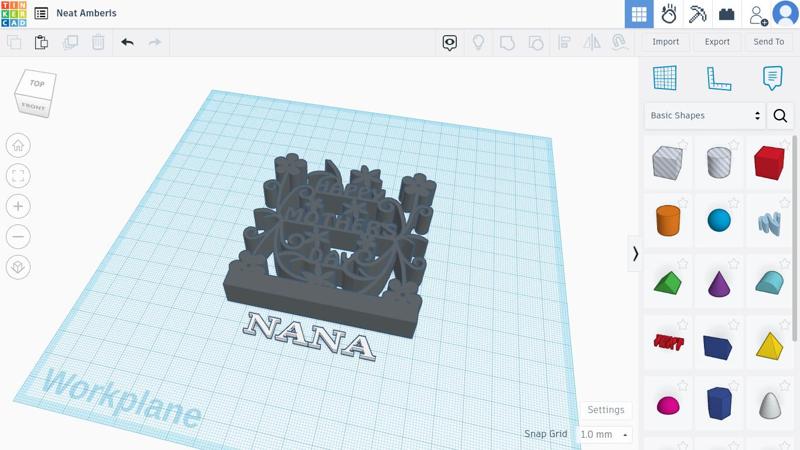
Task: Click the Home view button
Action: point(18,145)
